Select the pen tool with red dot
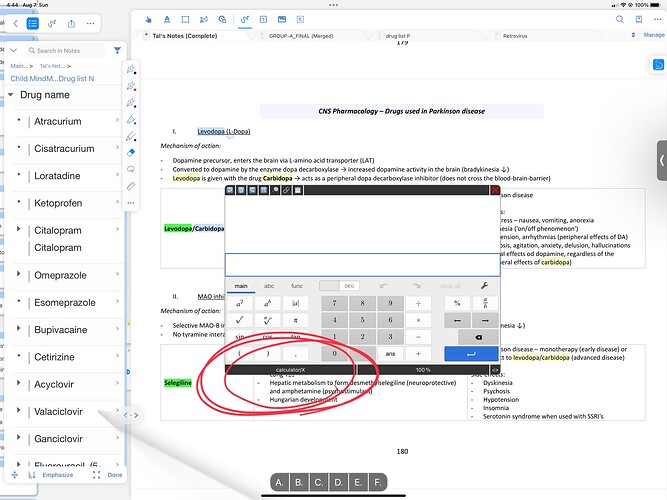The height and width of the screenshot is (500, 667). click(x=131, y=86)
